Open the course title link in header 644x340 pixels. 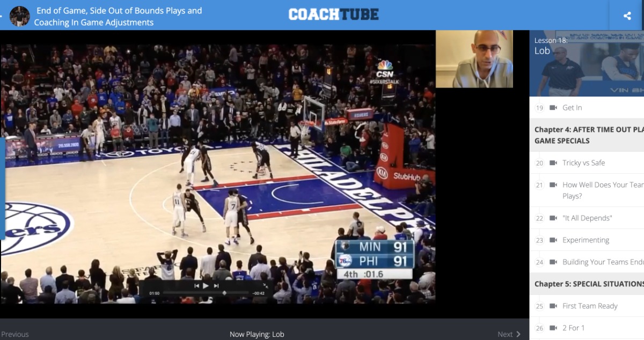(x=118, y=16)
